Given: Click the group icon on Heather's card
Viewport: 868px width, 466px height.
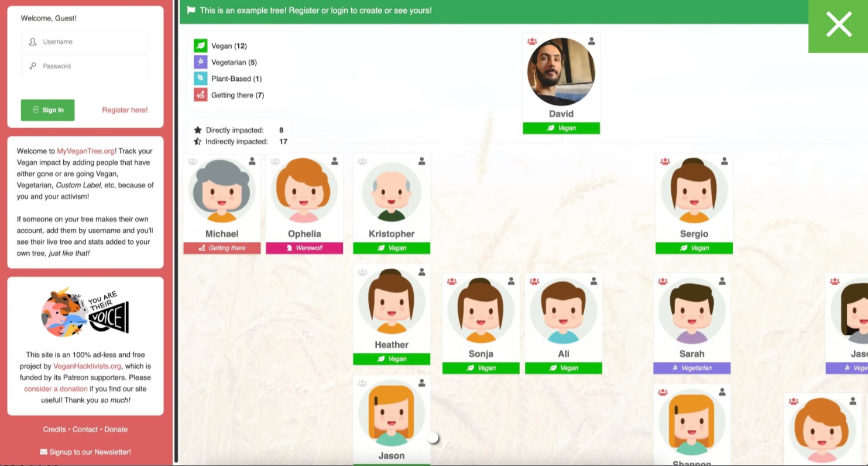Looking at the screenshot, I should click(362, 273).
